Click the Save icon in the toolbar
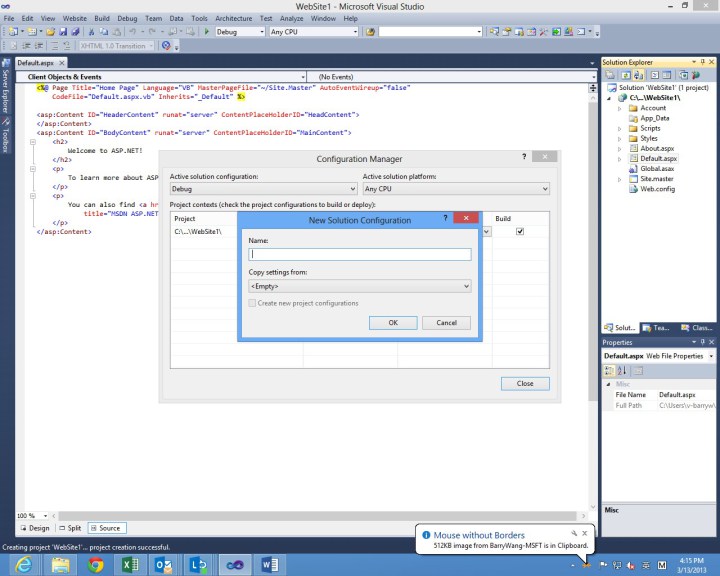The image size is (720, 576). pos(63,32)
